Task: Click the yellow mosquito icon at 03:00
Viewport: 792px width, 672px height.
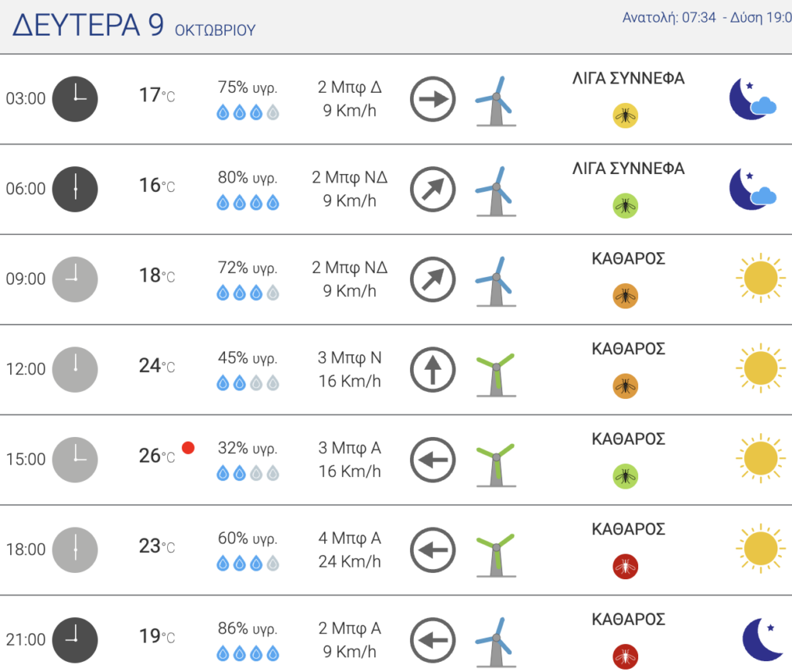Action: 625,116
